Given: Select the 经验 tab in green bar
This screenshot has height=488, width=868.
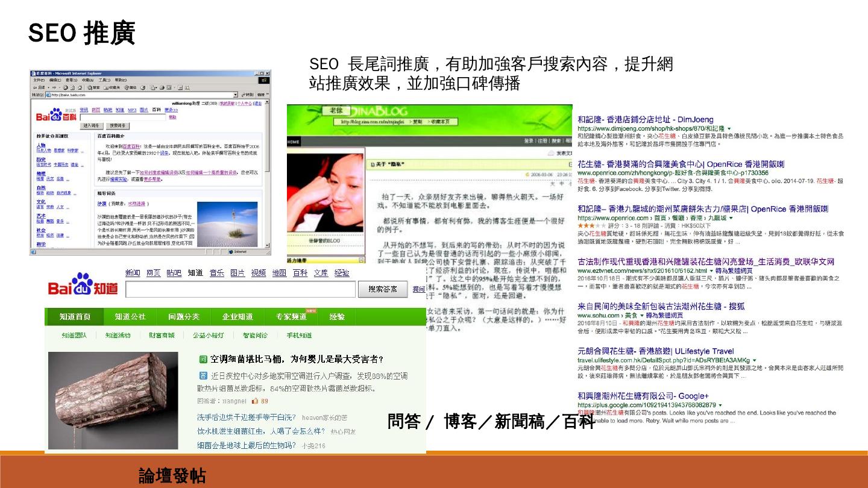Looking at the screenshot, I should (337, 316).
